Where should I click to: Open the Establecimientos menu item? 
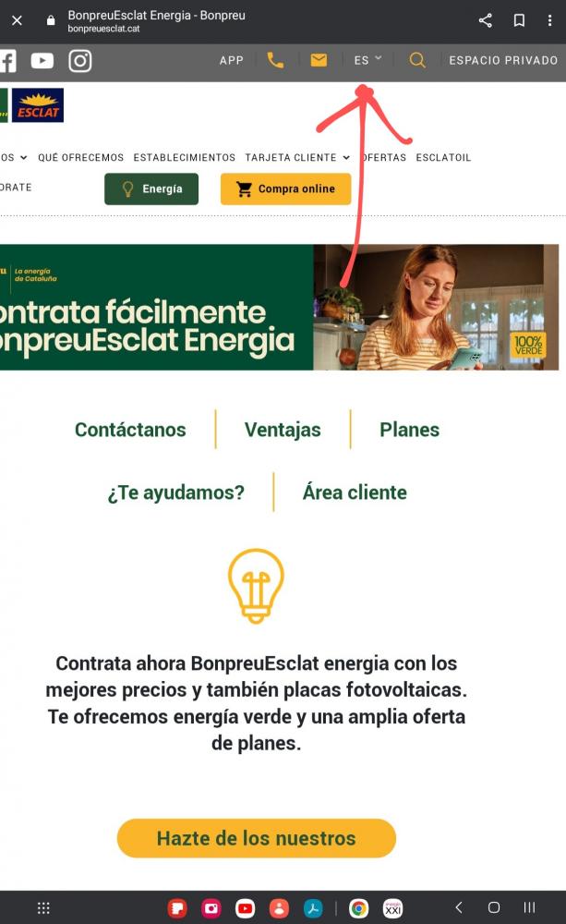point(185,157)
